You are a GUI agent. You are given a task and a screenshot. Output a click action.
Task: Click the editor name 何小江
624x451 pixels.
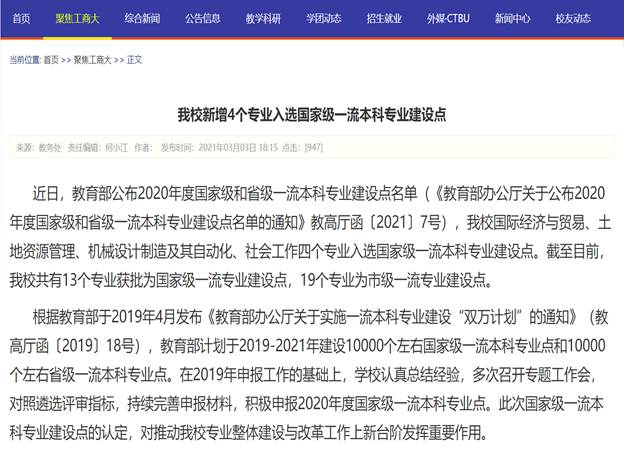(117, 147)
